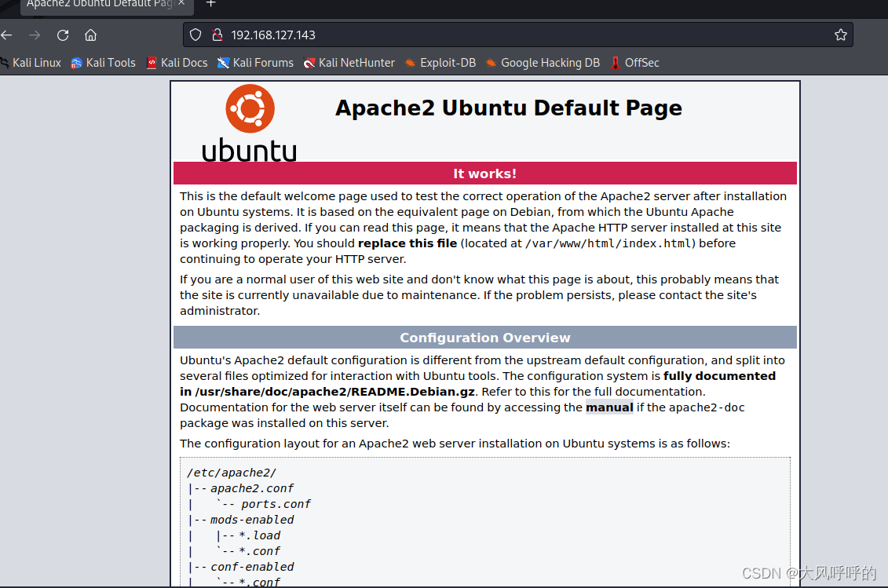Open the Kali Linux bookmark

[x=31, y=63]
